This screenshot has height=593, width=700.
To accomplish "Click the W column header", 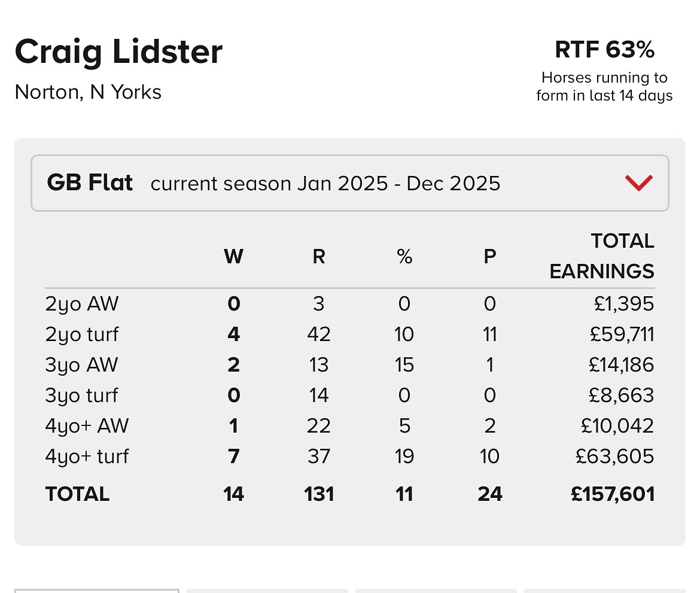I will (x=233, y=256).
